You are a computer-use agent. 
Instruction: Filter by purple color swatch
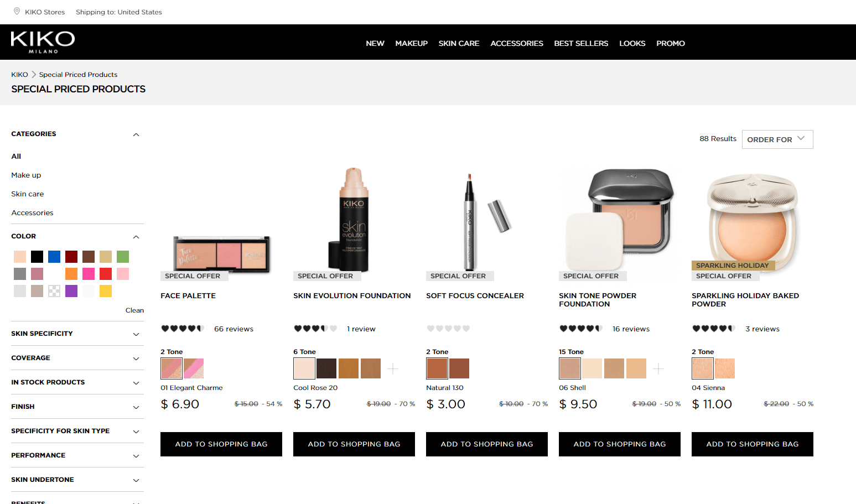71,291
